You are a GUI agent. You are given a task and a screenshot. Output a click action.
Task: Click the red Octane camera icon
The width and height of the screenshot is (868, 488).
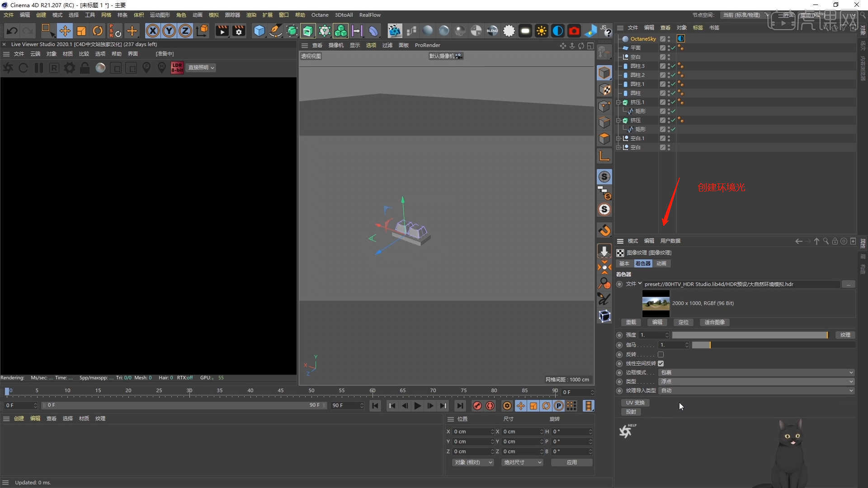574,31
